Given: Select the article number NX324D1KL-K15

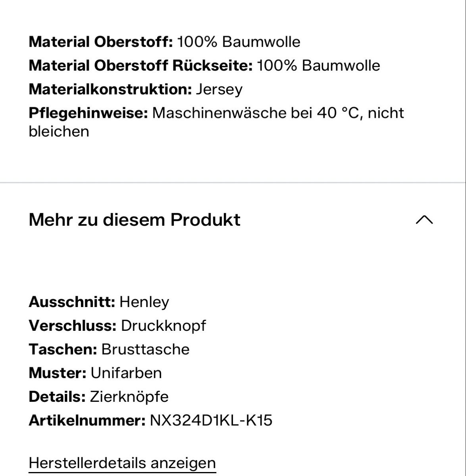Looking at the screenshot, I should click(211, 420).
